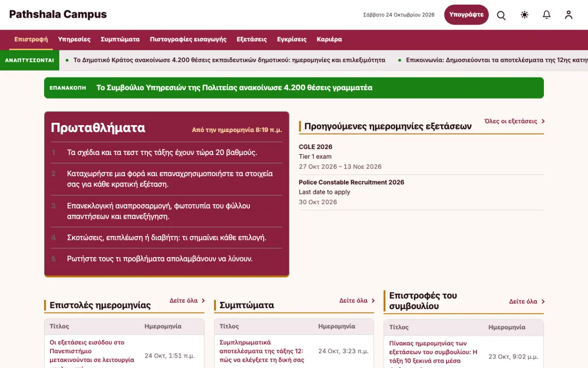Click Ημερομηνία column header in Επιστολές ημερομηνίας table

tap(163, 326)
